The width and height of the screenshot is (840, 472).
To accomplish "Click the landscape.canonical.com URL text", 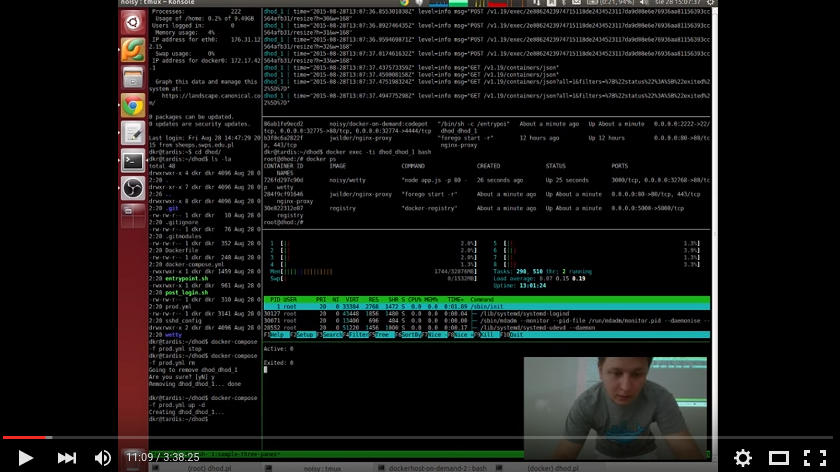I will click(205, 99).
